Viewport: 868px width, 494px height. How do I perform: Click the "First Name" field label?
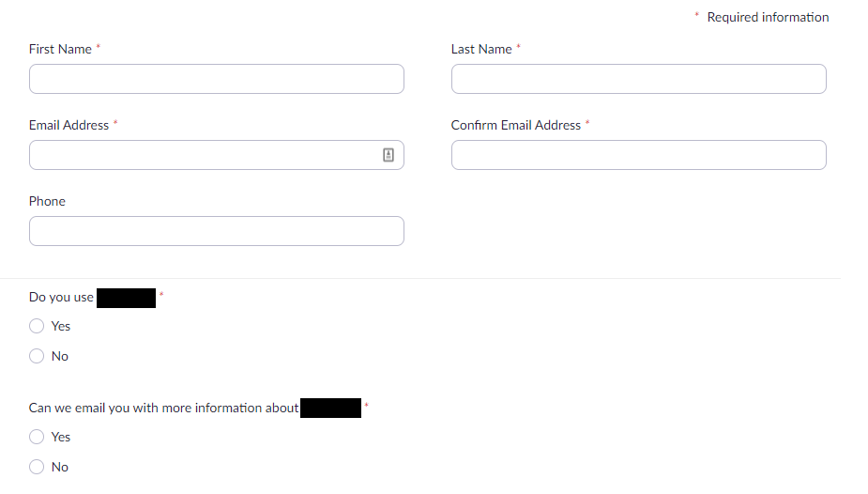(x=60, y=49)
